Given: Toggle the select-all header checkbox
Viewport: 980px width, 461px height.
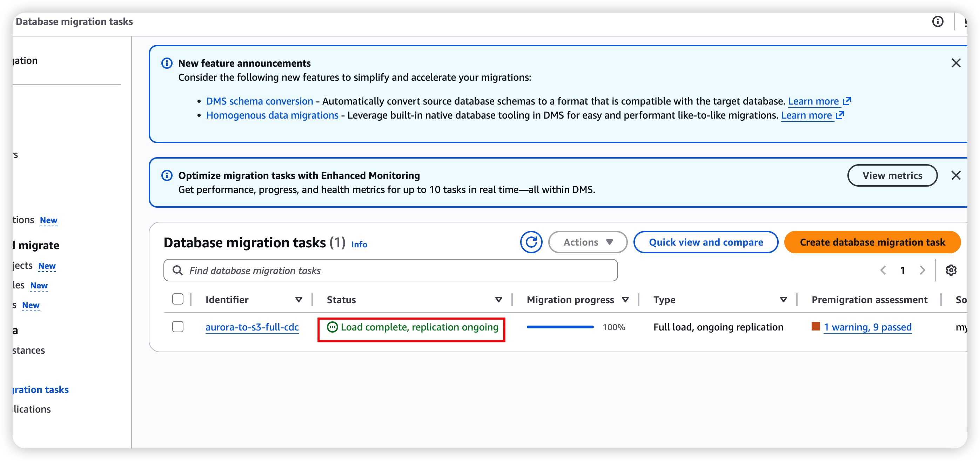Looking at the screenshot, I should coord(178,299).
